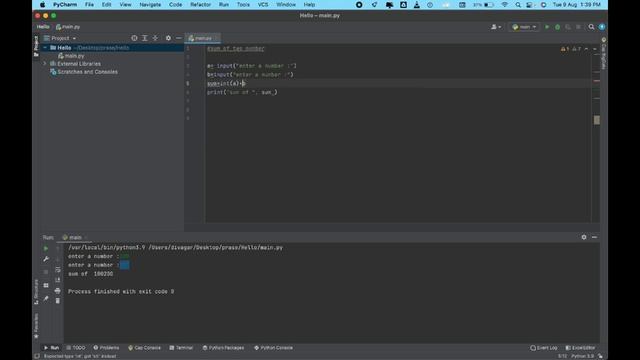This screenshot has width=640, height=360.
Task: Click the wrench icon in Run panel
Action: click(x=46, y=259)
